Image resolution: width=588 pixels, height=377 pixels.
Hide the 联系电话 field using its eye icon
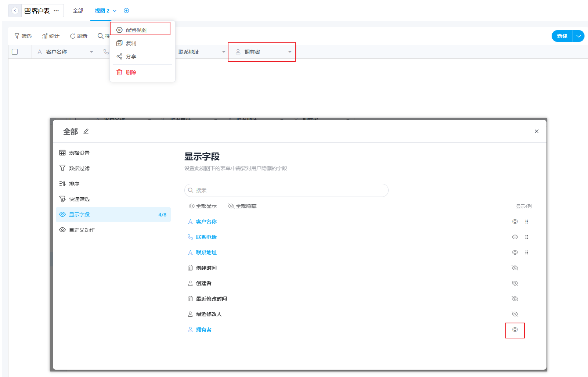pyautogui.click(x=515, y=237)
